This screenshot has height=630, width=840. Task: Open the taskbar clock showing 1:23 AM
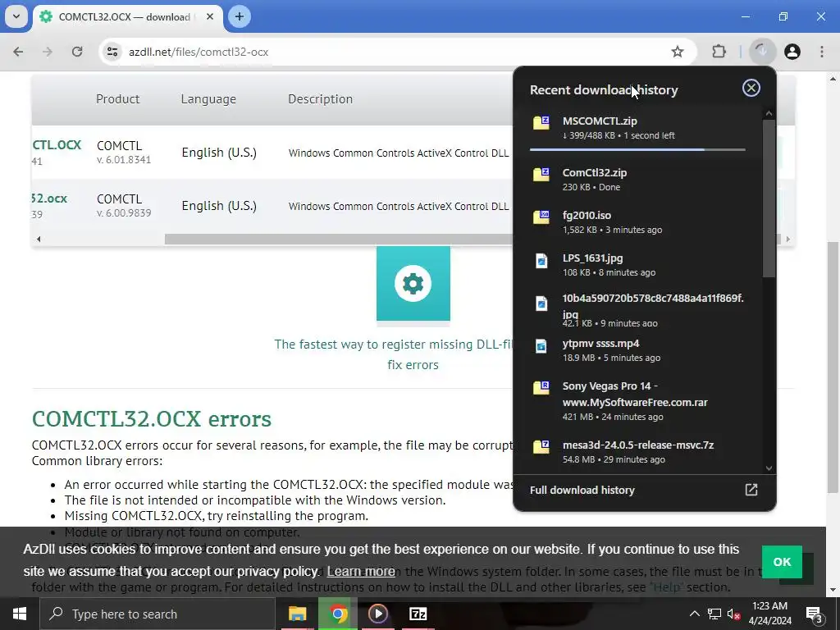pyautogui.click(x=769, y=614)
